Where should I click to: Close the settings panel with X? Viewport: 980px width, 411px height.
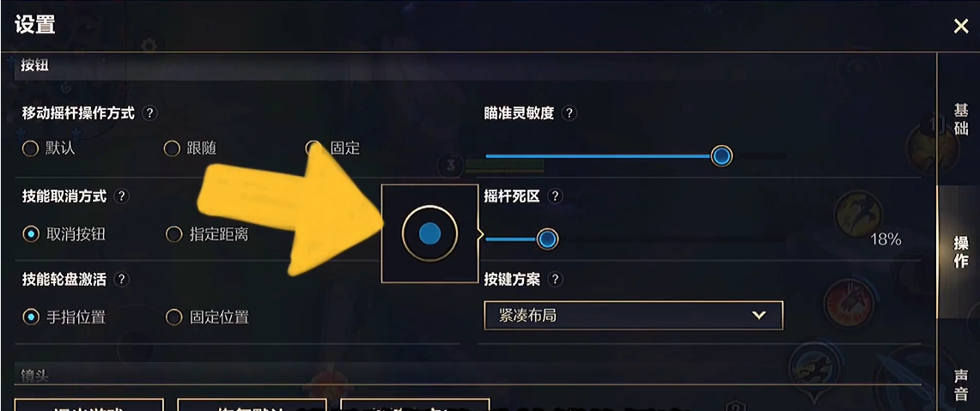960,27
